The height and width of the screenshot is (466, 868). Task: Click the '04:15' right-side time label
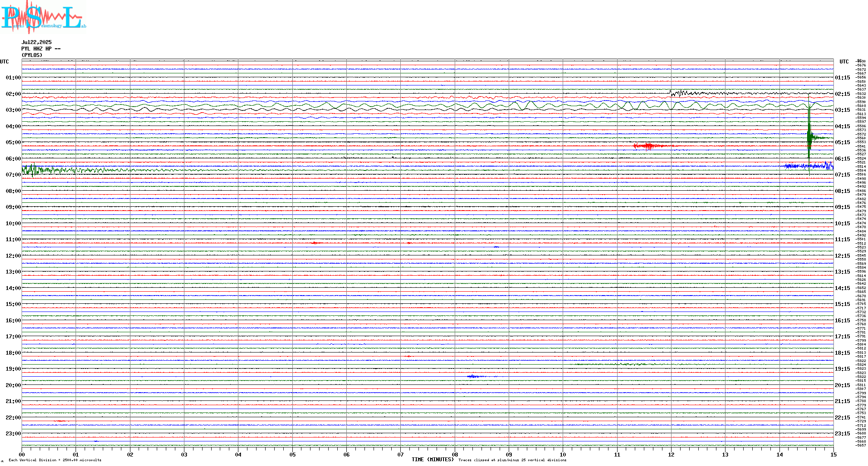click(x=843, y=126)
